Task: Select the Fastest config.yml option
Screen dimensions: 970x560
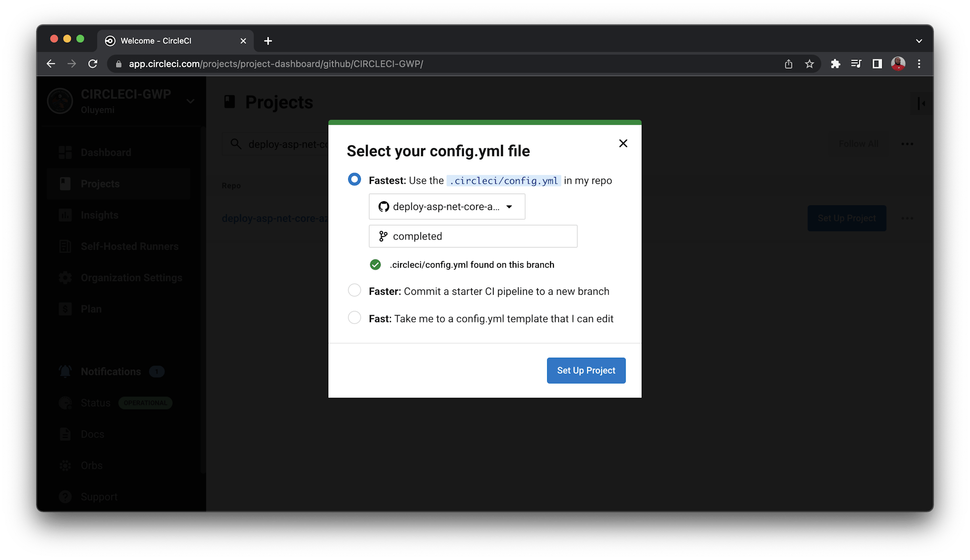Action: click(355, 179)
